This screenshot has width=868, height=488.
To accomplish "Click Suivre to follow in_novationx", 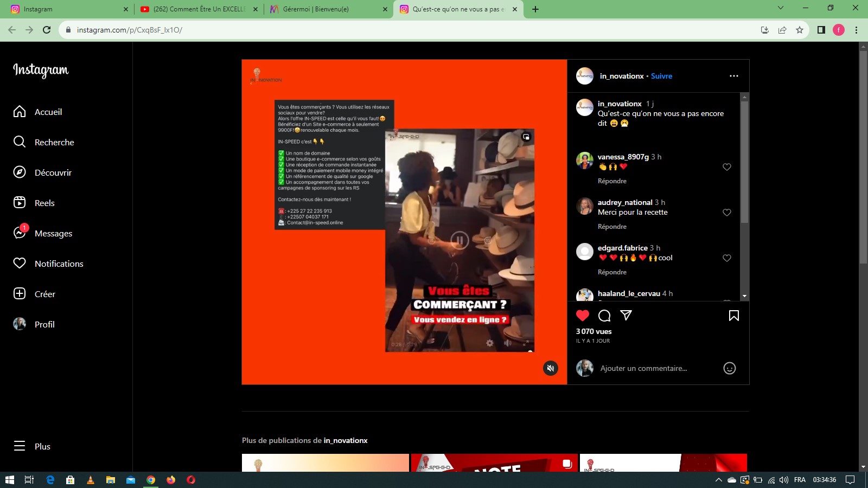I will pyautogui.click(x=661, y=76).
